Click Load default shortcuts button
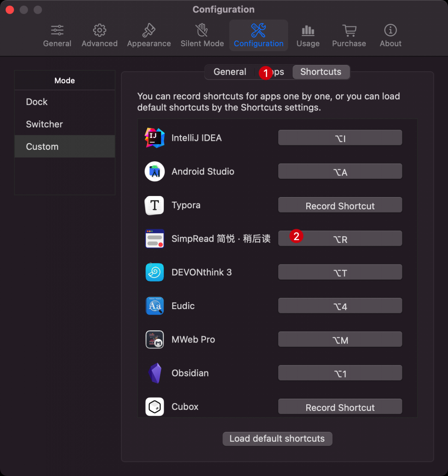Viewport: 448px width, 476px height. [x=277, y=439]
